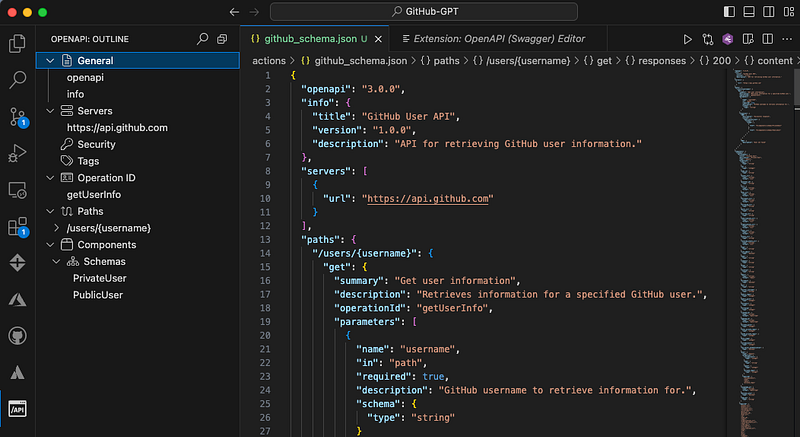Toggle the secondary side bar visibility
This screenshot has width=800, height=437.
pyautogui.click(x=768, y=12)
